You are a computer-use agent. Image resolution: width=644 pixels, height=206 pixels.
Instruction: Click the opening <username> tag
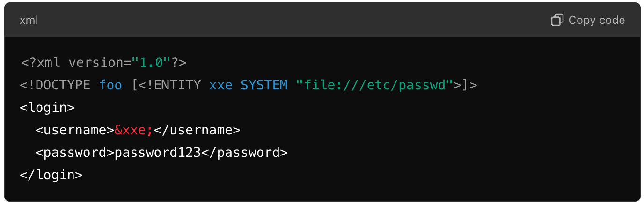(x=75, y=130)
